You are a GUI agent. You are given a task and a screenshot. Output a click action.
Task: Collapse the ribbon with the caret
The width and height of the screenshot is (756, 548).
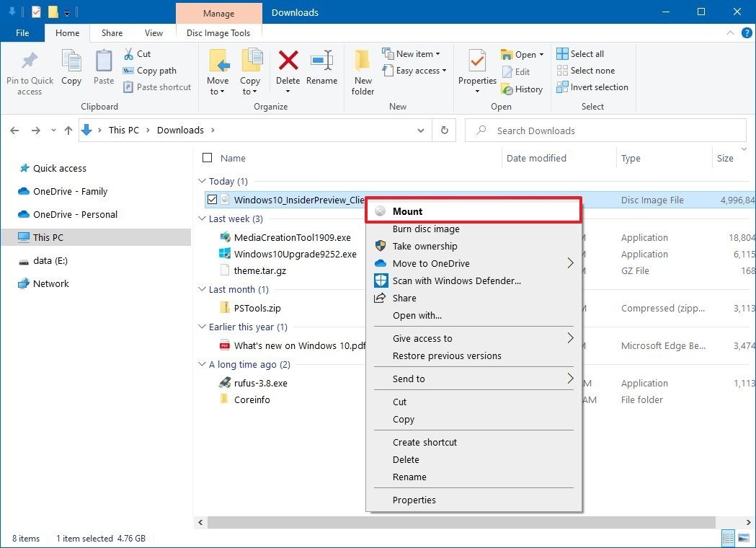coord(731,32)
